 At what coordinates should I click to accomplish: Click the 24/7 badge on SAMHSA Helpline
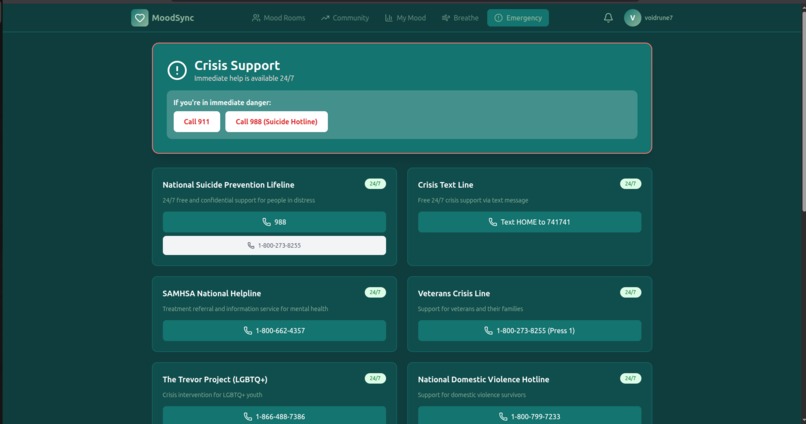(x=375, y=292)
